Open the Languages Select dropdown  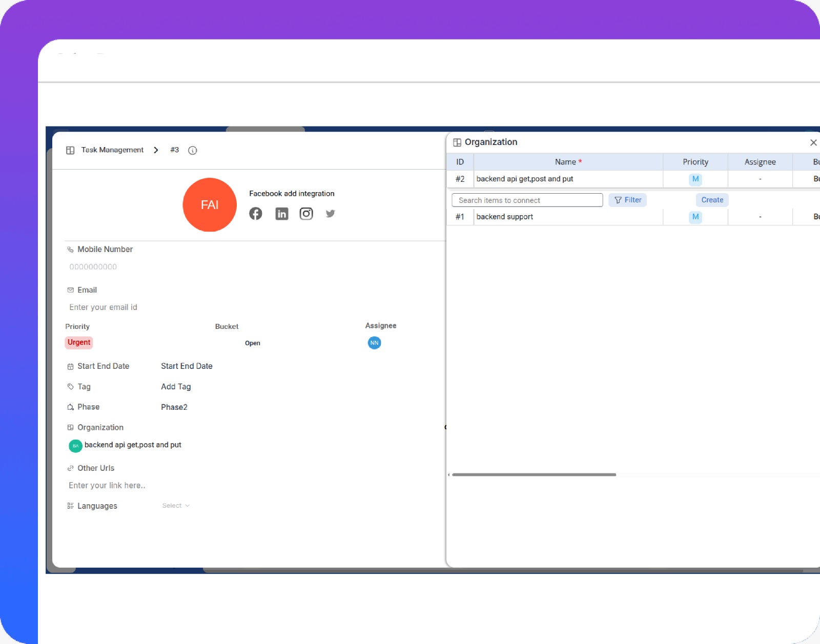(176, 505)
